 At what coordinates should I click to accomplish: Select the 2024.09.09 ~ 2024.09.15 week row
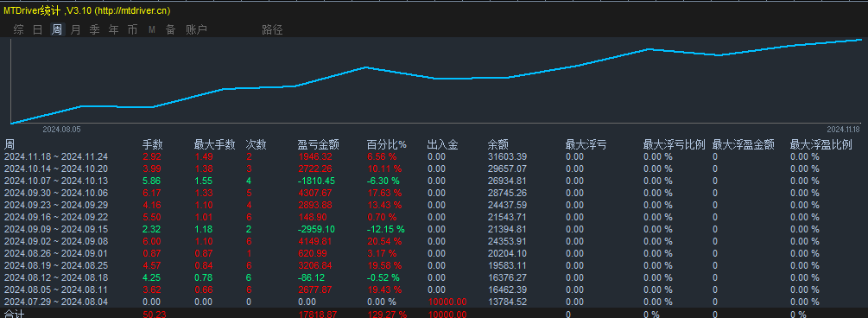click(434, 229)
